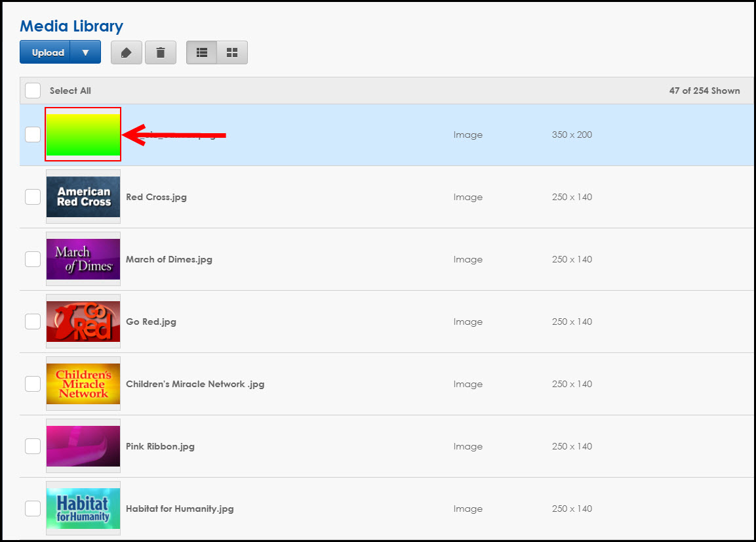Enable the Go Red.jpg row checkbox
Viewport: 756px width, 542px height.
click(33, 322)
